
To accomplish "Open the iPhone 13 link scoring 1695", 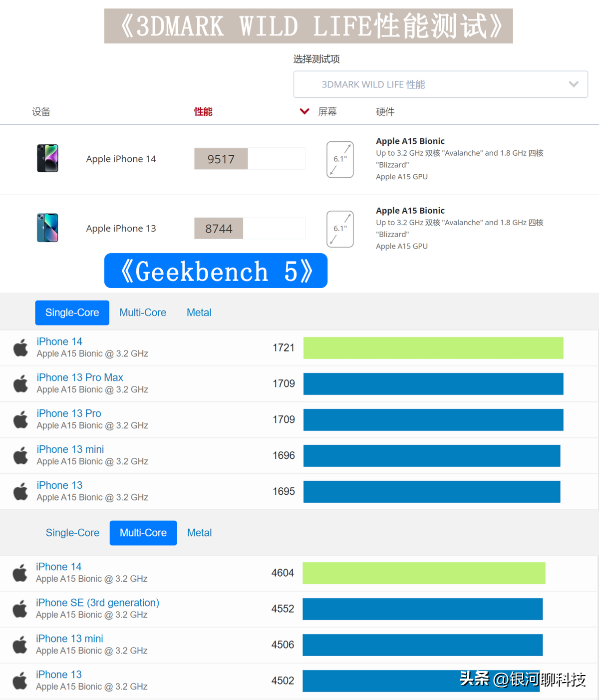I will (x=59, y=485).
